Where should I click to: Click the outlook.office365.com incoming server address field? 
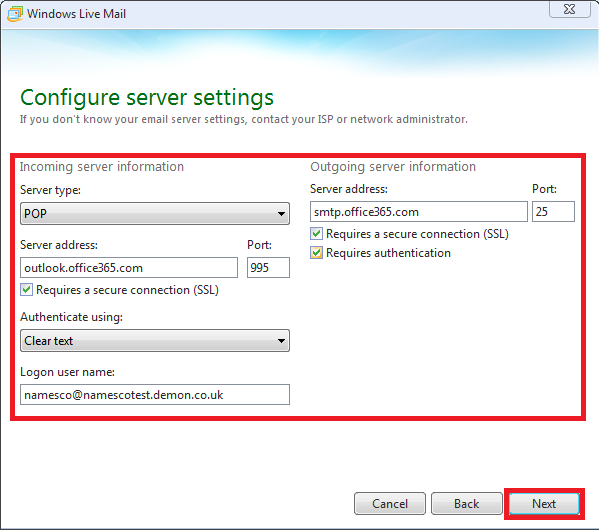click(129, 267)
